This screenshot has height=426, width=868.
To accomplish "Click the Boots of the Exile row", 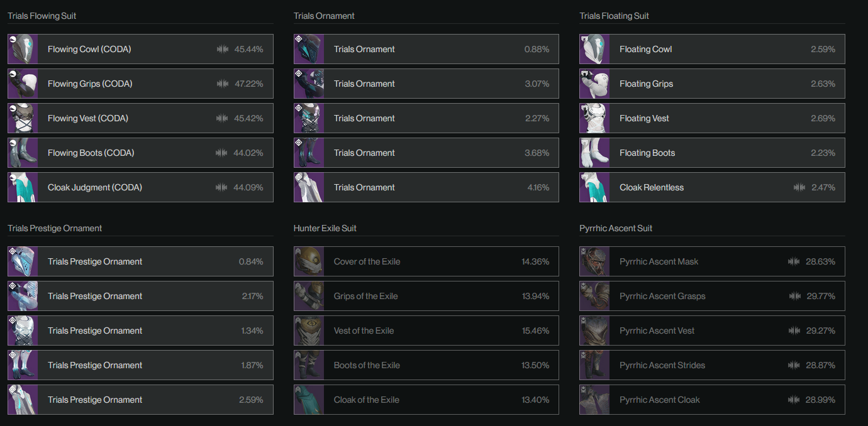I will [426, 365].
